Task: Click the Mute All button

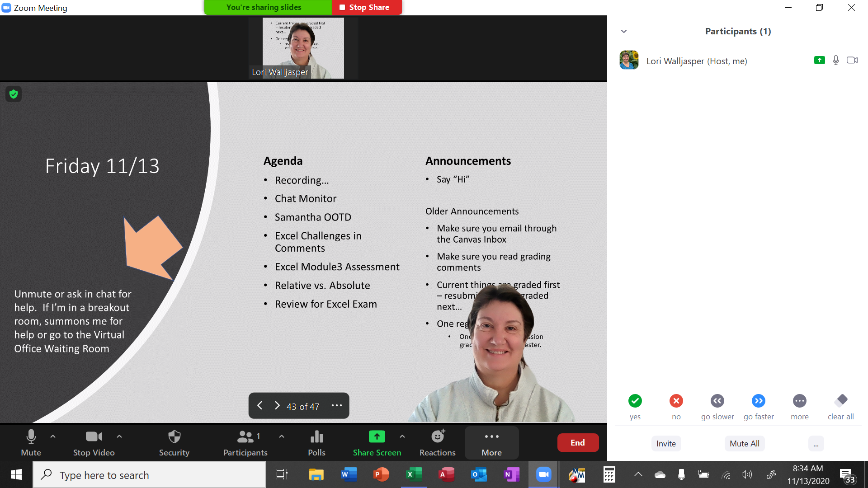Action: tap(744, 443)
